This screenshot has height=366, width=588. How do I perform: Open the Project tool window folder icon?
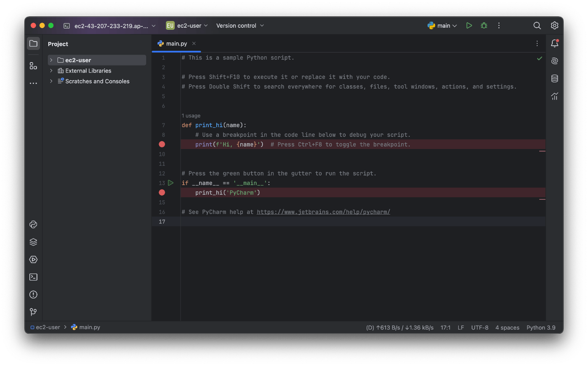[34, 44]
